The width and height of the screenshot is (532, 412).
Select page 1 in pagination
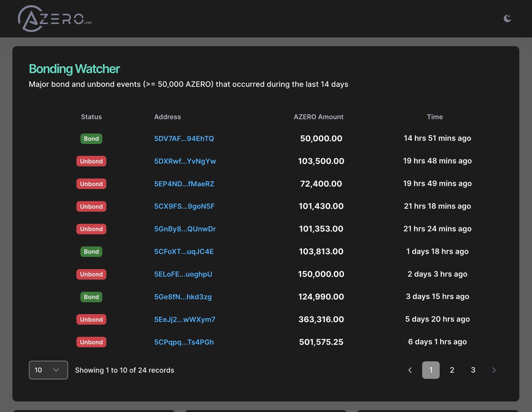(x=431, y=370)
